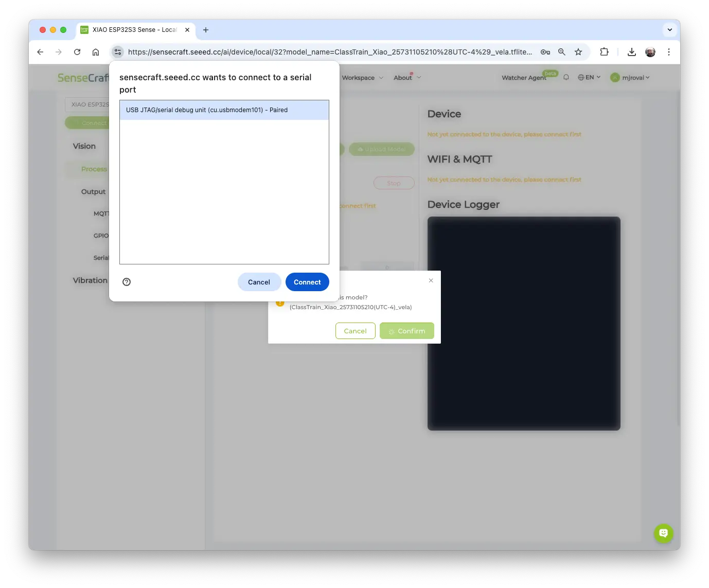Select the XIAO ESP32S3 Sense tab
The image size is (709, 588).
(x=134, y=30)
